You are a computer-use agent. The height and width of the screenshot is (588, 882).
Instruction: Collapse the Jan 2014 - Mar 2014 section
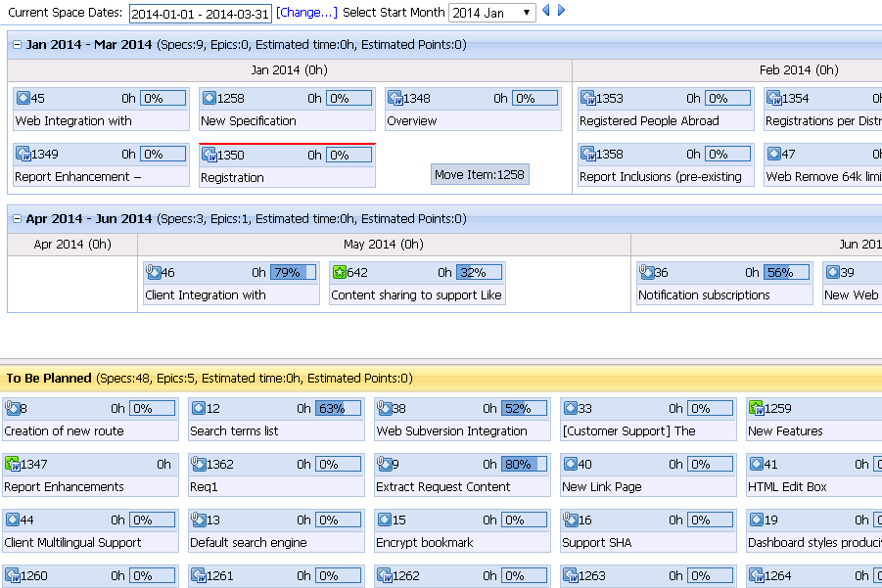click(18, 45)
